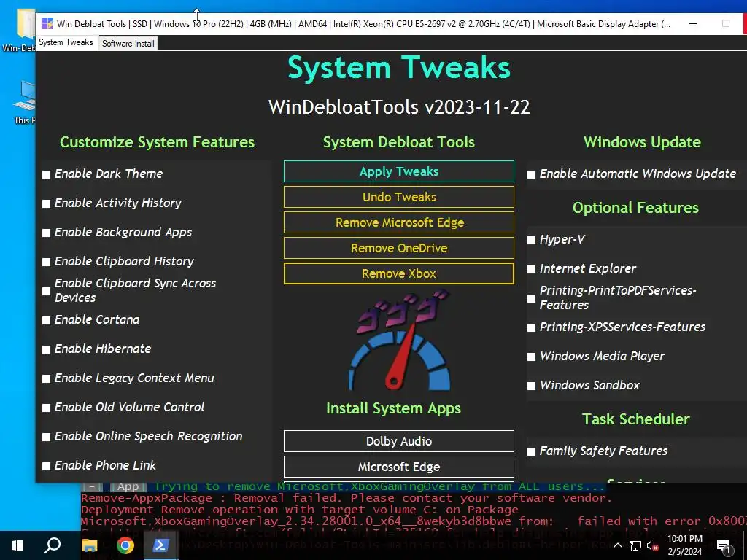Click the Undo Tweaks button

pyautogui.click(x=399, y=197)
